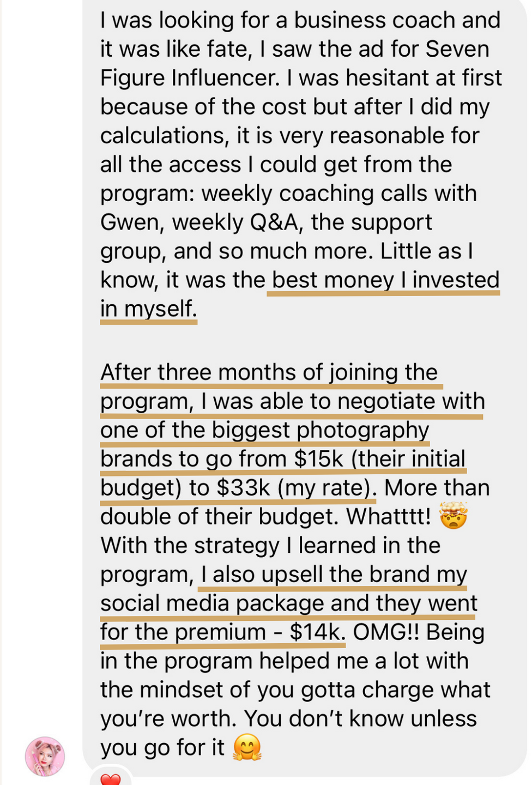Select the '$15k' amount in the message

[x=319, y=458]
